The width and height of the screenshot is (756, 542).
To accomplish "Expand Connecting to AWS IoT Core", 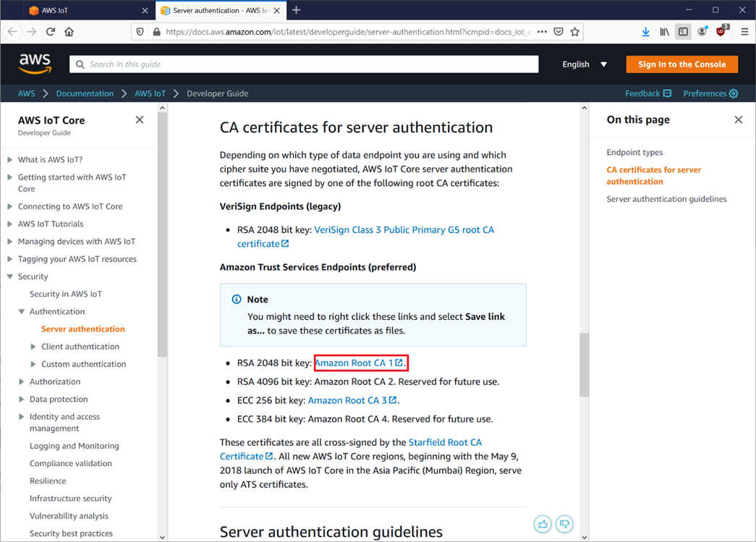I will (x=9, y=206).
